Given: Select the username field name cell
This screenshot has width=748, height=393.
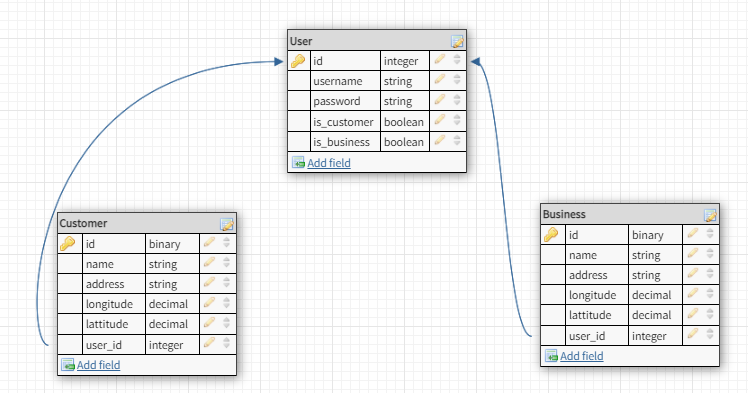Looking at the screenshot, I should click(x=345, y=81).
